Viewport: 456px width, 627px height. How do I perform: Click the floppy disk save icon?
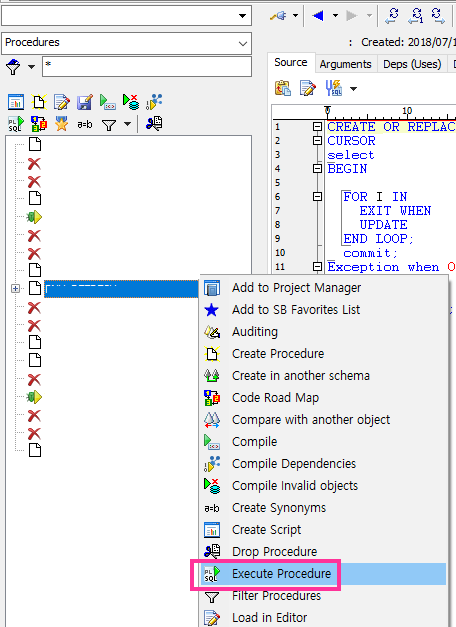click(x=84, y=102)
